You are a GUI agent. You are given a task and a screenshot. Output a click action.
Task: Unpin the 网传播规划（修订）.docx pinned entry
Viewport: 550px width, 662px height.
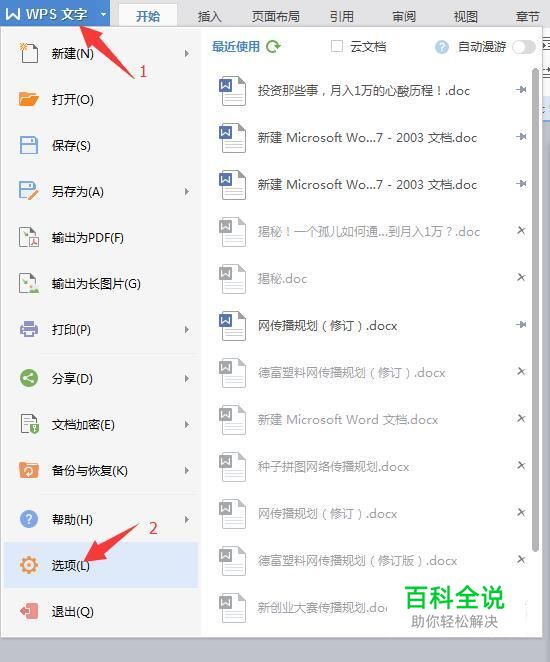[x=521, y=324]
